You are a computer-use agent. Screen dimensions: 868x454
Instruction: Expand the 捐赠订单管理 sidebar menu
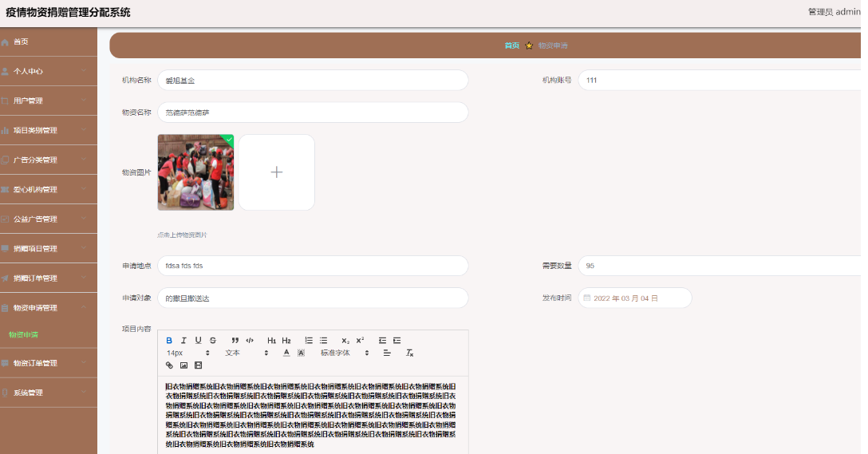49,278
